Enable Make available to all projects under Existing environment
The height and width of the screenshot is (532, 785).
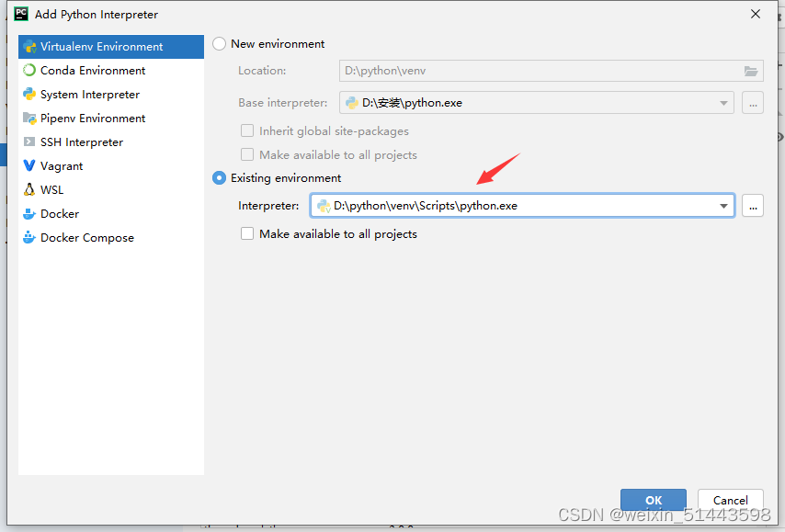247,233
